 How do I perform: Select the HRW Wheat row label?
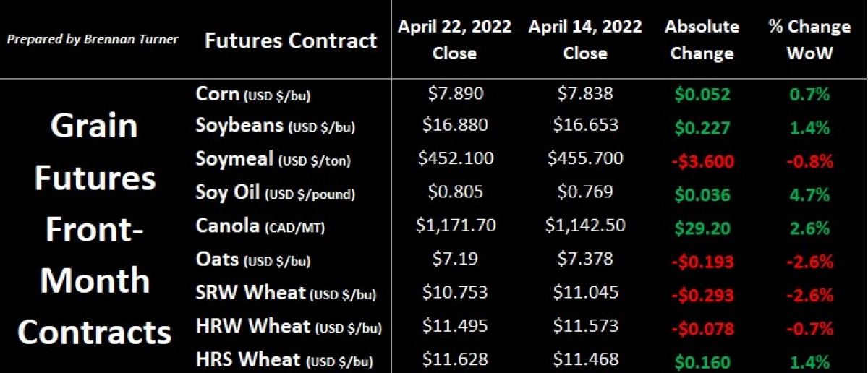coord(289,327)
